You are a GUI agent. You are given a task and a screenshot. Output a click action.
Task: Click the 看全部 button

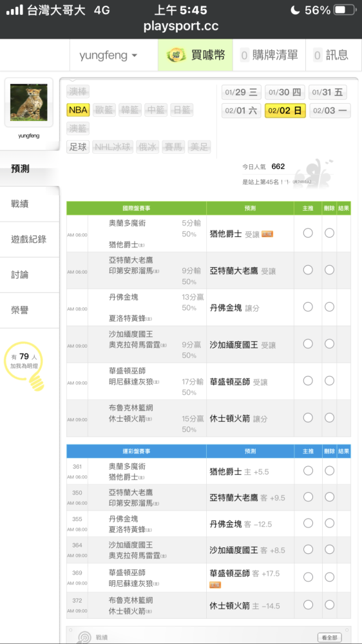click(x=330, y=638)
